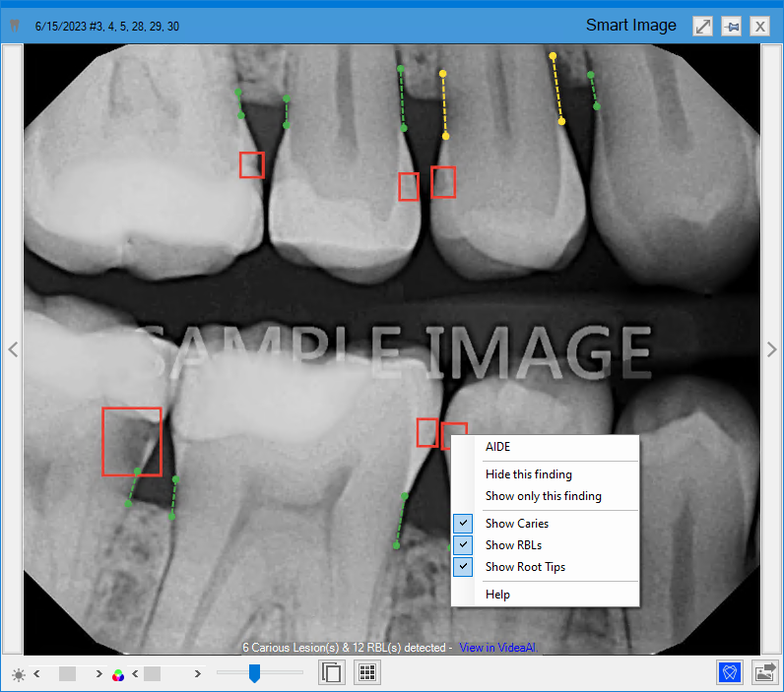This screenshot has width=784, height=692.
Task: Choose Show only this finding
Action: [x=543, y=496]
